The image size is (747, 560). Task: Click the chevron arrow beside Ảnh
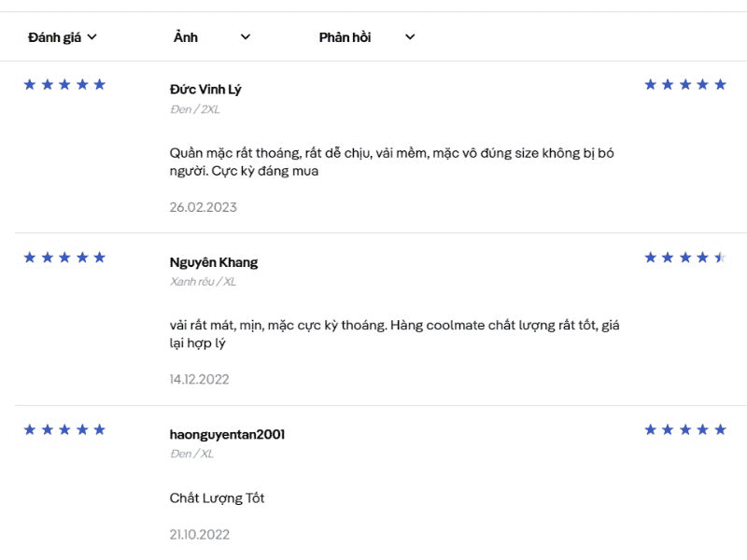point(246,37)
